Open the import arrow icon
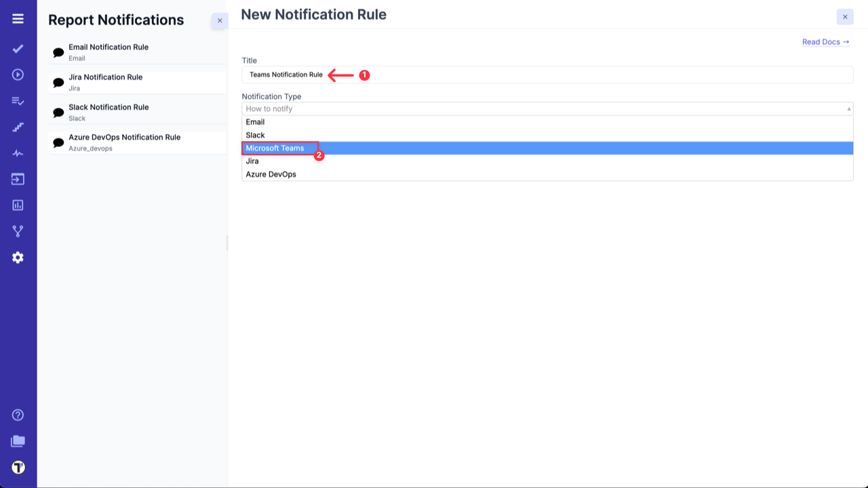The image size is (868, 488). (x=18, y=179)
